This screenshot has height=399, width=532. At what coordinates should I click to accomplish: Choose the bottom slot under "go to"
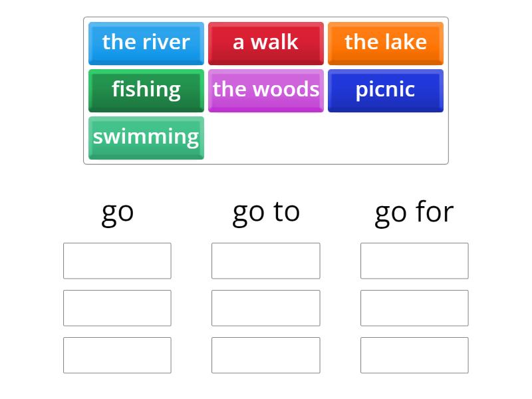tap(266, 355)
